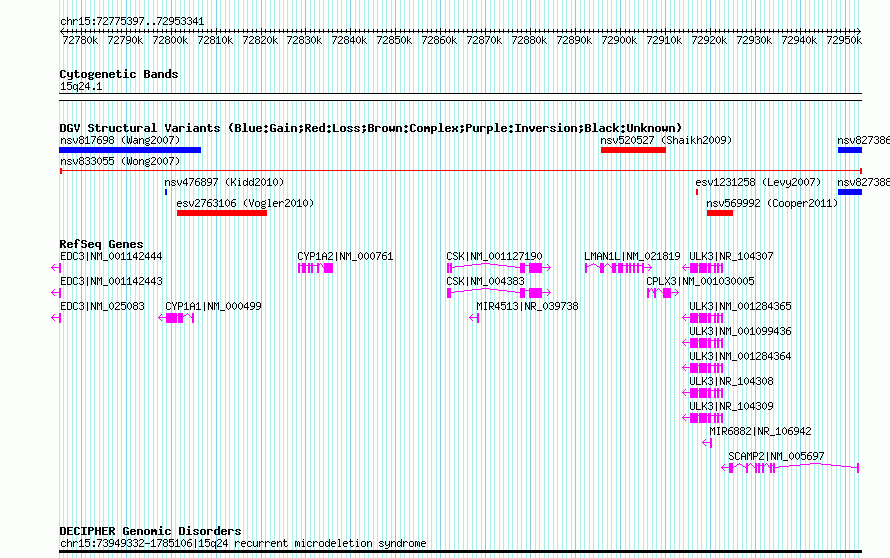Select the red nsv520527 (Shaikh2009) loss bar
Screen dimensions: 890x558
[x=633, y=150]
